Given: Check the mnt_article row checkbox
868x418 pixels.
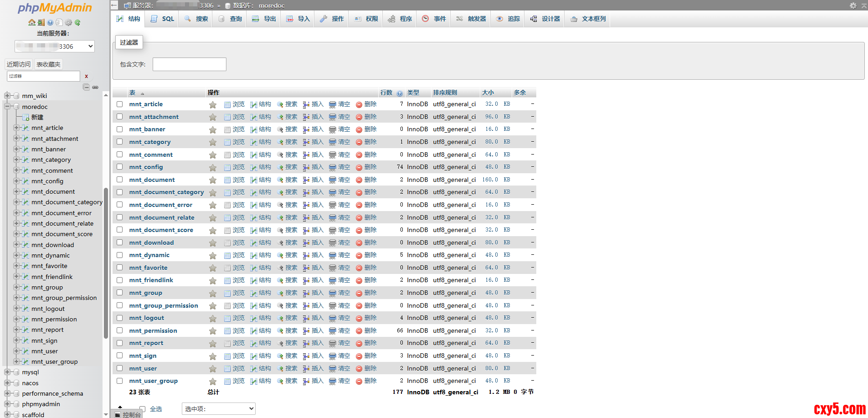Looking at the screenshot, I should [120, 104].
